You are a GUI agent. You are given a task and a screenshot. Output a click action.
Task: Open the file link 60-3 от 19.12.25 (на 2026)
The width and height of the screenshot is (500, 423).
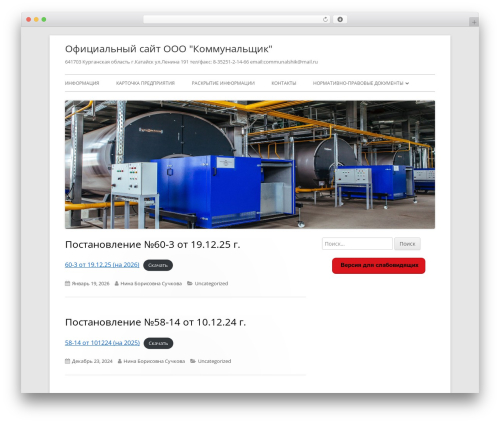point(102,265)
